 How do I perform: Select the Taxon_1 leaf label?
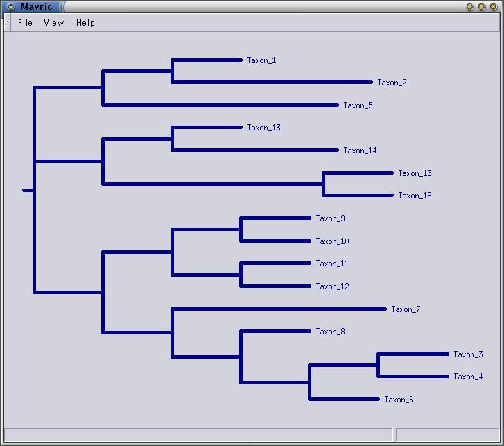[x=261, y=60]
